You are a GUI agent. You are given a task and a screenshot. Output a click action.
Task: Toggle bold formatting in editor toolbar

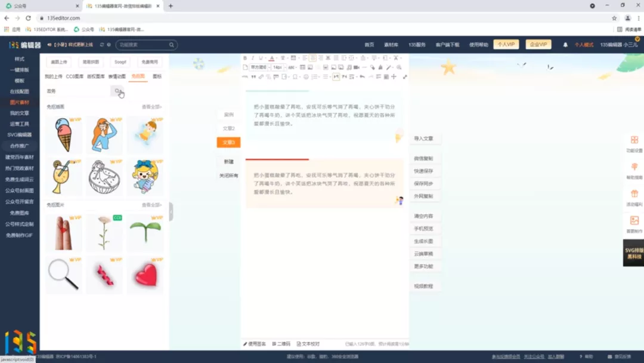click(x=245, y=58)
